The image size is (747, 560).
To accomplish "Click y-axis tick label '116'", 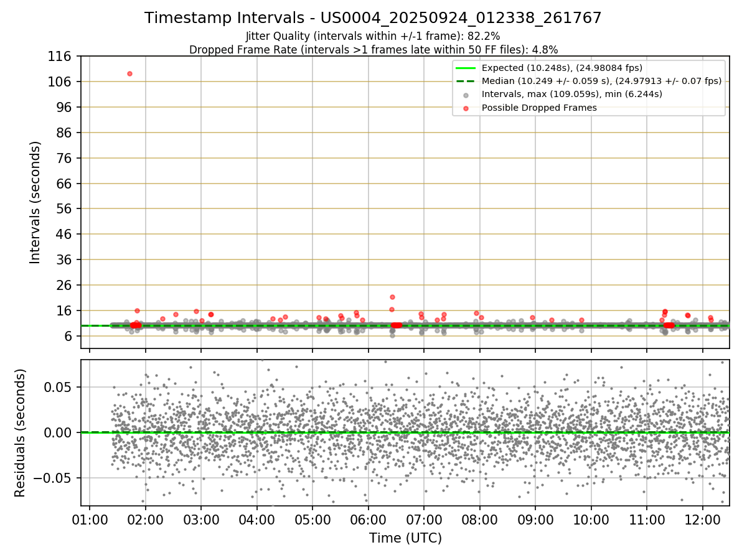I will pyautogui.click(x=61, y=57).
